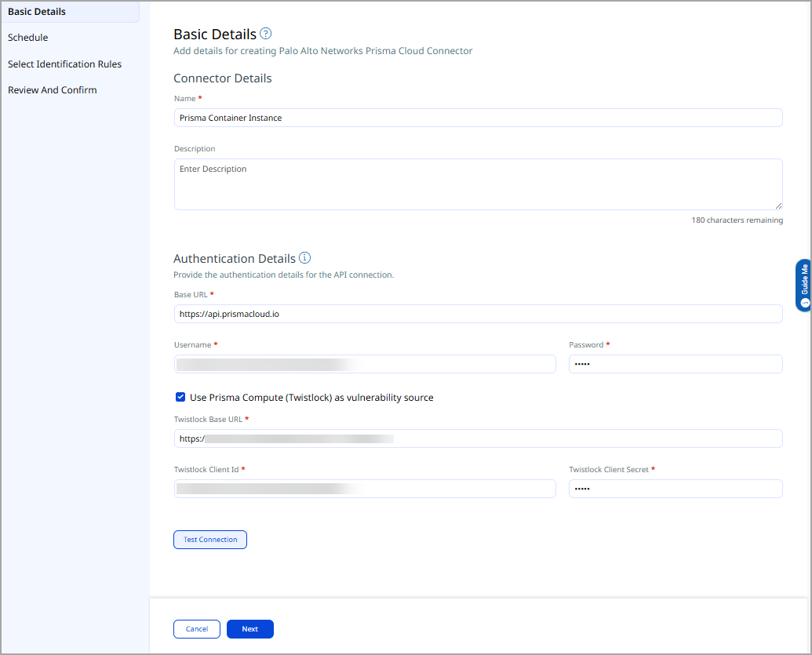This screenshot has height=655, width=812.
Task: Click the Twistlock Client Id field
Action: pos(365,489)
